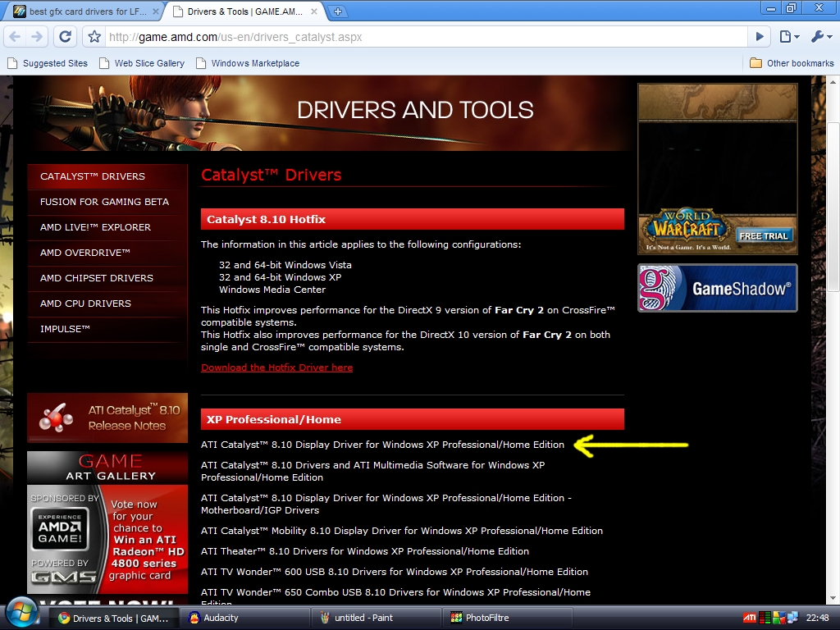Click the "32 and 64-bit Windows Vista" text
Screen dimensions: 840x630
tap(285, 265)
